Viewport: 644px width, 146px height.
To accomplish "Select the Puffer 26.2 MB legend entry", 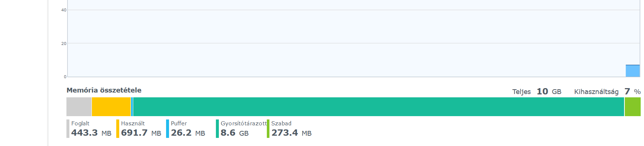I will [186, 129].
